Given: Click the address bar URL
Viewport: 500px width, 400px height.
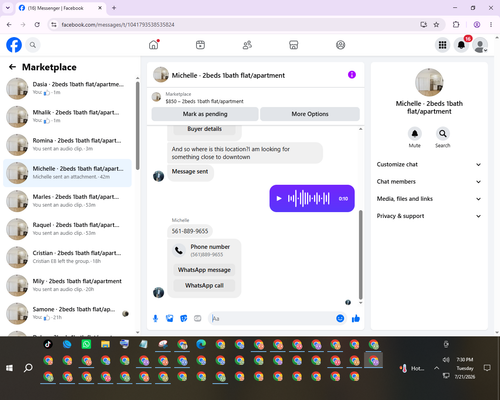Looking at the screenshot, I should [118, 25].
